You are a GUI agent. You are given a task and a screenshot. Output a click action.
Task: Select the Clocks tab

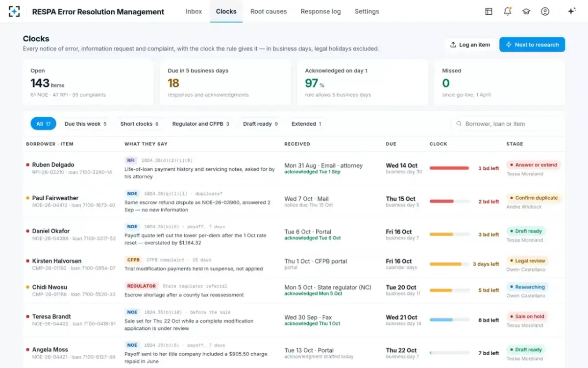click(226, 11)
